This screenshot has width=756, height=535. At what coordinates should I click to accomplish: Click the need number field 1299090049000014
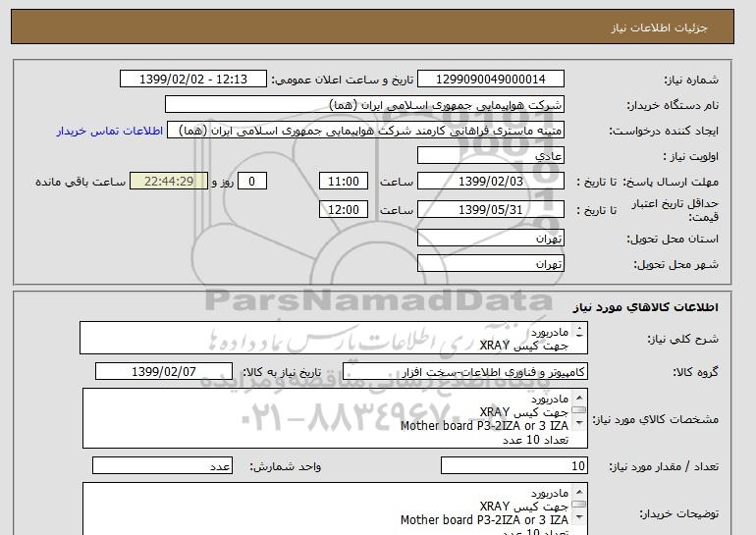point(490,80)
